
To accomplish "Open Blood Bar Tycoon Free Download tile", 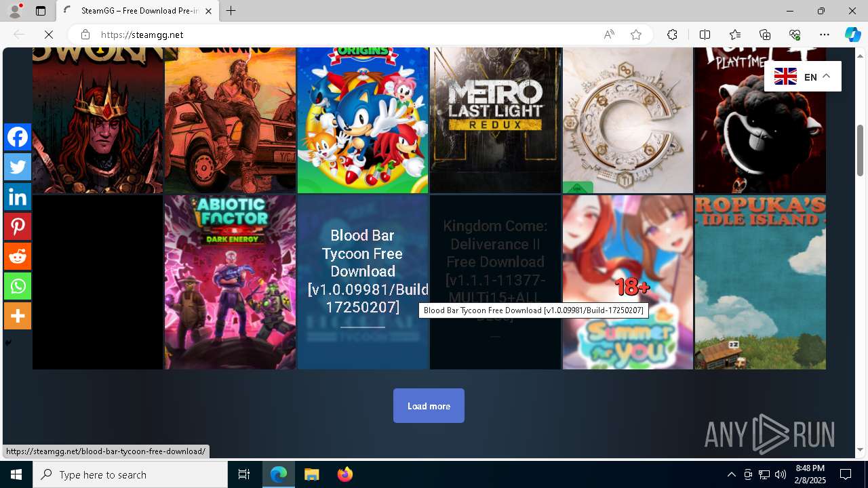I will (363, 282).
